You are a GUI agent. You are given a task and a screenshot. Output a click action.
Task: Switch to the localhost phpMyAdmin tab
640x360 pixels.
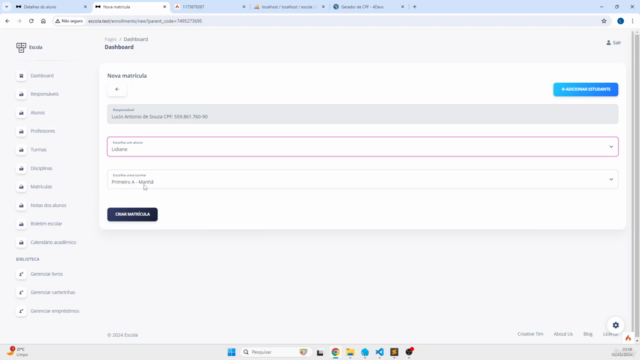pyautogui.click(x=289, y=7)
